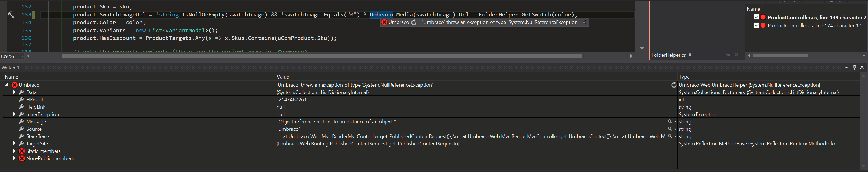
Task: Click the Source value "umbraco"
Action: (x=288, y=129)
